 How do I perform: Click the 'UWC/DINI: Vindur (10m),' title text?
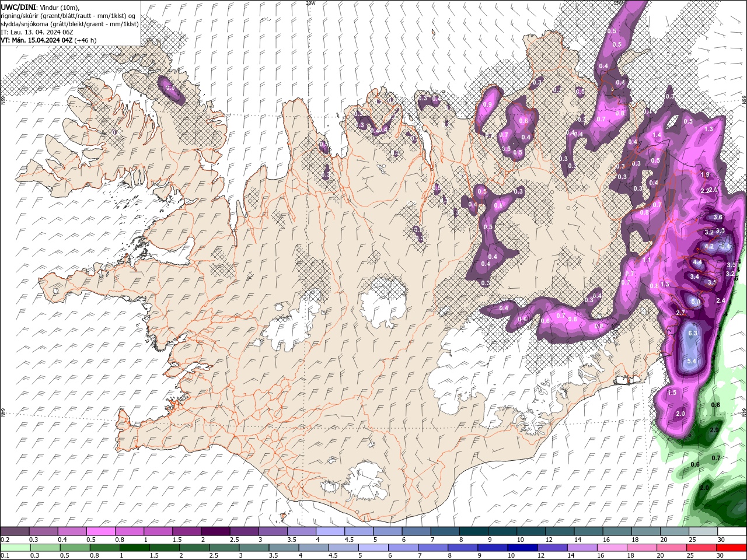point(40,7)
